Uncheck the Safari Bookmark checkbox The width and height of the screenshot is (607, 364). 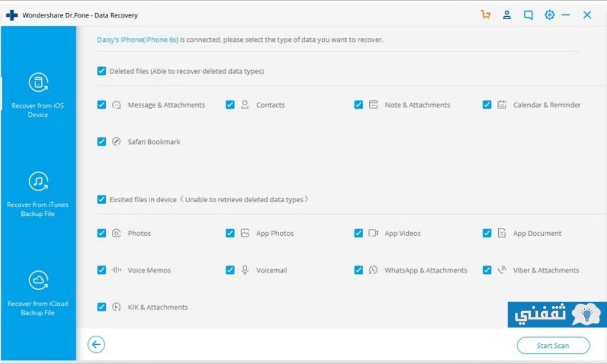pyautogui.click(x=102, y=142)
